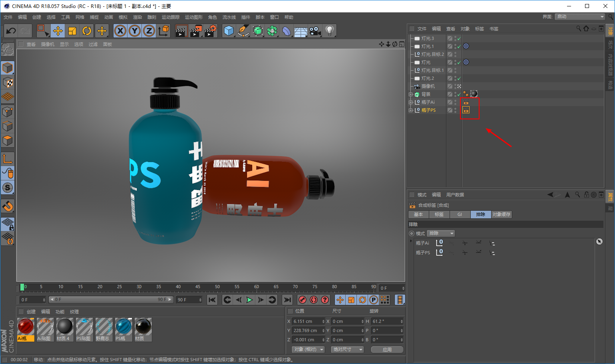This screenshot has width=615, height=364.
Task: Open the 绝对尺寸 dropdown
Action: click(347, 349)
